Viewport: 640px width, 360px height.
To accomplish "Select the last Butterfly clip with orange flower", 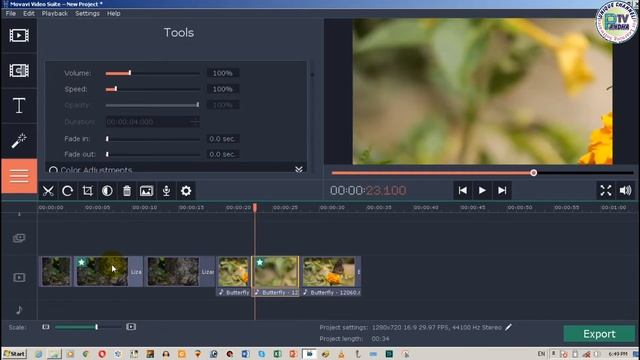I will (x=329, y=271).
